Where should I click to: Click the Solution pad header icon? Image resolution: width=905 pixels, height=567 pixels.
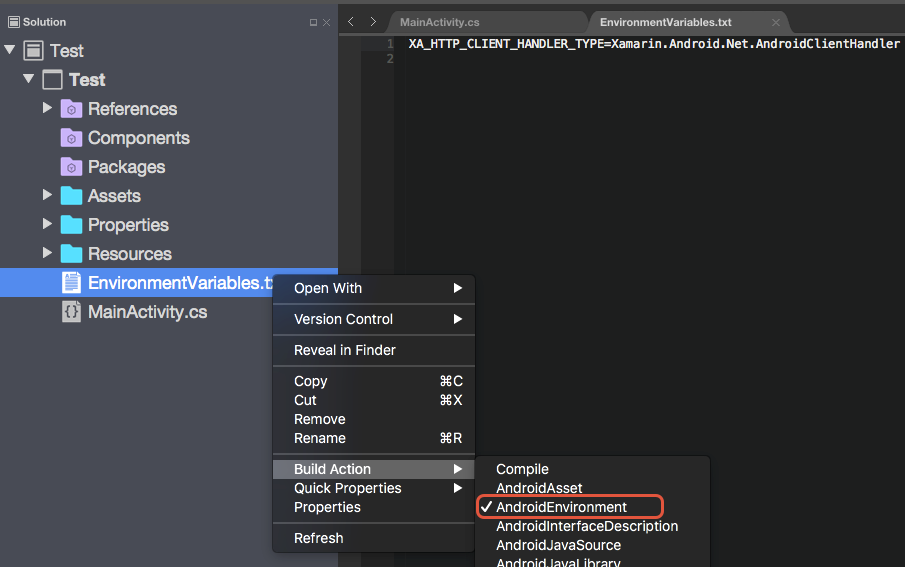14,22
